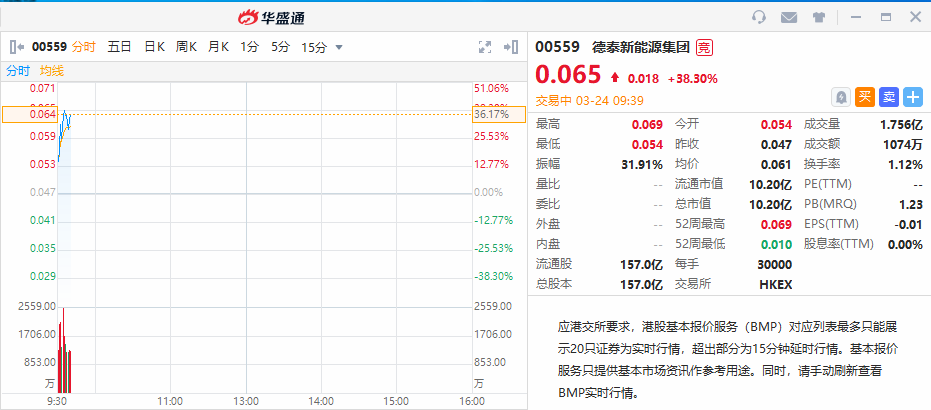Minimize the 华盛通 window

[856, 17]
